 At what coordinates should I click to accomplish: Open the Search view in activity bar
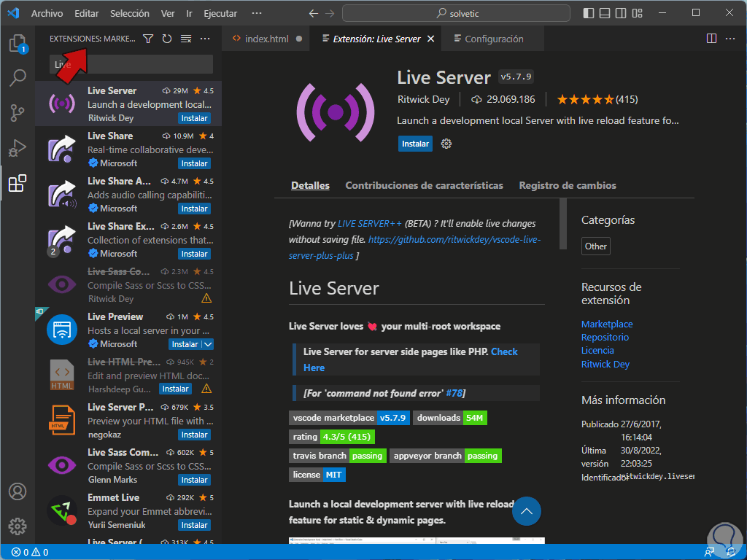point(18,77)
